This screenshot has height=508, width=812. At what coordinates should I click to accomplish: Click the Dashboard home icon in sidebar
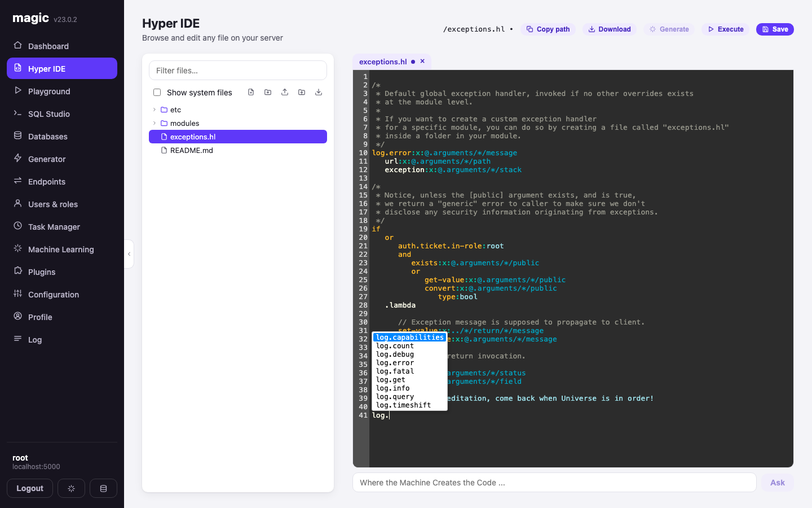point(17,45)
